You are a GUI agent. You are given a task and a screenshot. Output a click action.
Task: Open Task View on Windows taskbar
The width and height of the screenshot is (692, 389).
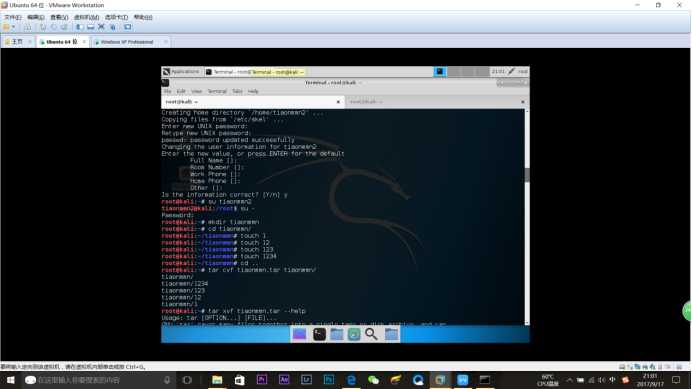click(187, 380)
